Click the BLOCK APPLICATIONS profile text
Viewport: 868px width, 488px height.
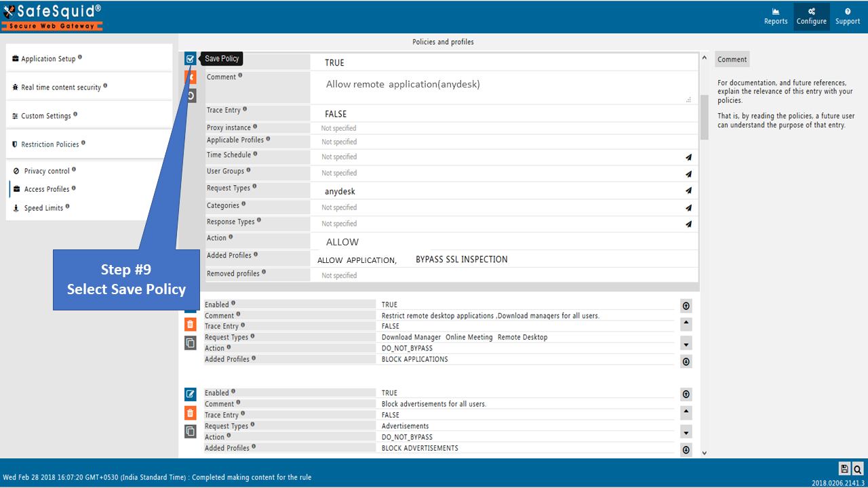click(x=414, y=359)
